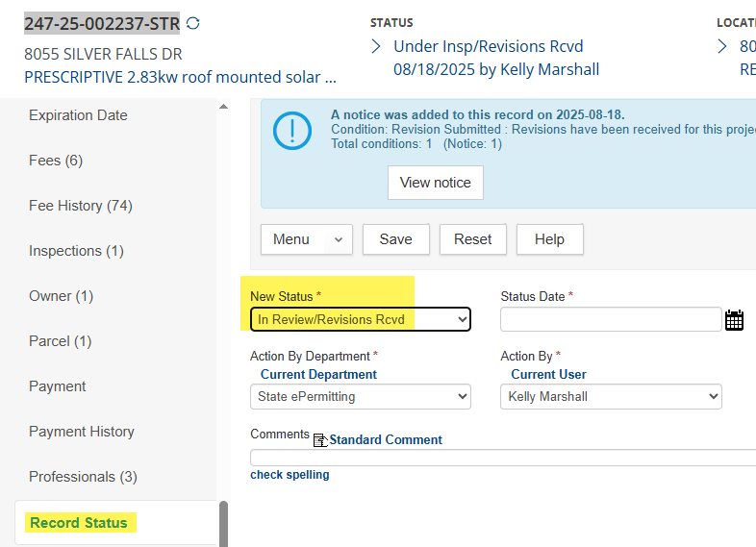Click the Help button
Image resolution: width=756 pixels, height=547 pixels.
(549, 239)
